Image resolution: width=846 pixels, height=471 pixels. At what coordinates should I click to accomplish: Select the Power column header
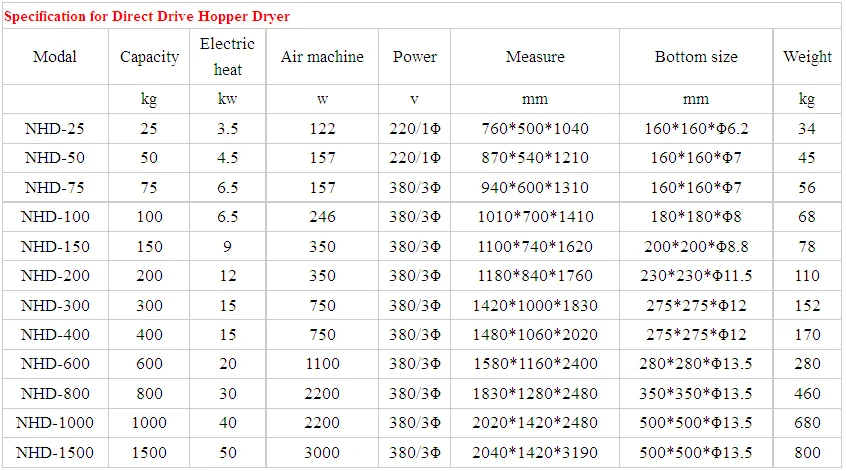pyautogui.click(x=414, y=57)
